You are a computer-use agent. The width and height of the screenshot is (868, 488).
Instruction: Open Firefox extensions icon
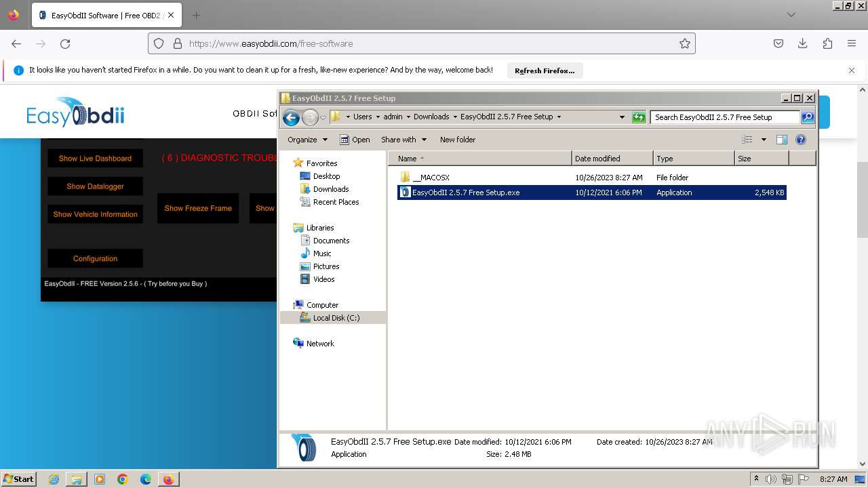click(x=827, y=43)
